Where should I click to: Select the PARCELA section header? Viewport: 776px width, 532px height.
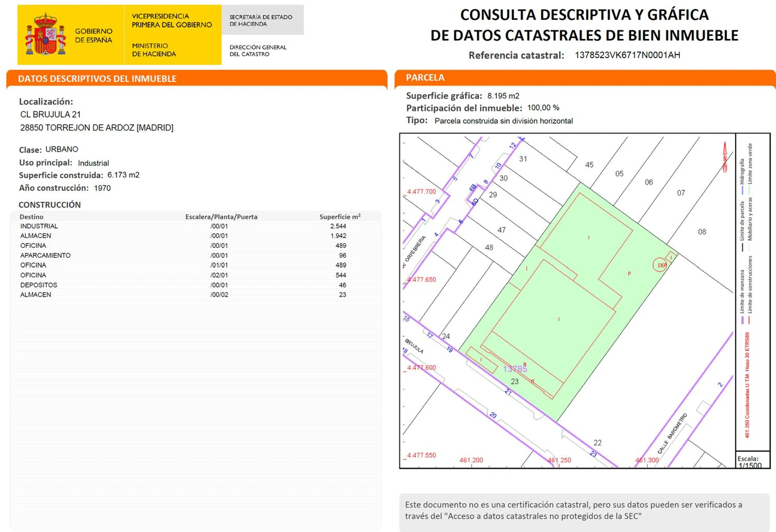(425, 78)
